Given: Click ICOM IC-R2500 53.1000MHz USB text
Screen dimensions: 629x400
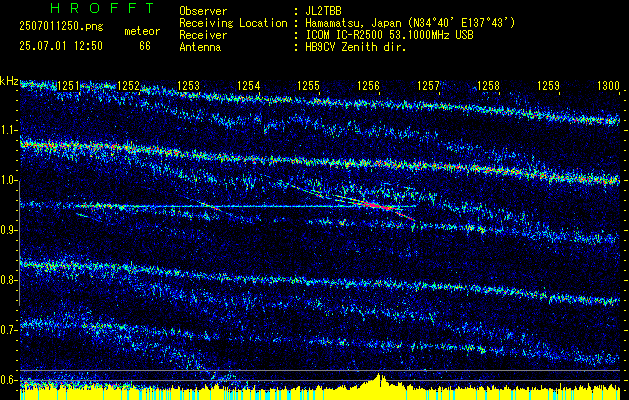Looking at the screenshot, I should [390, 35].
